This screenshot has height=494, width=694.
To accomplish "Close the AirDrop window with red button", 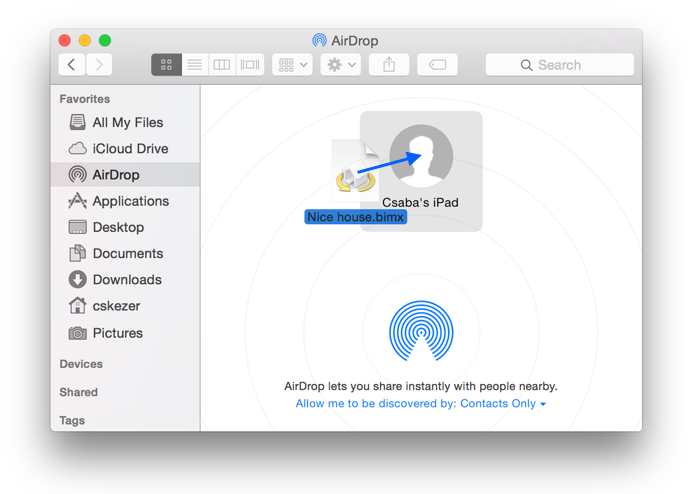I will pyautogui.click(x=65, y=41).
